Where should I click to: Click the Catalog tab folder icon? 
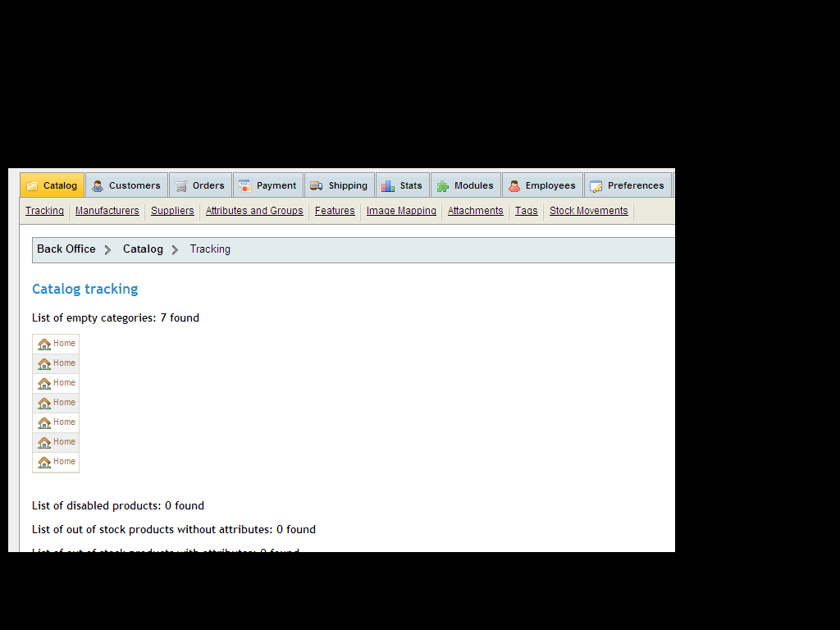pos(32,186)
